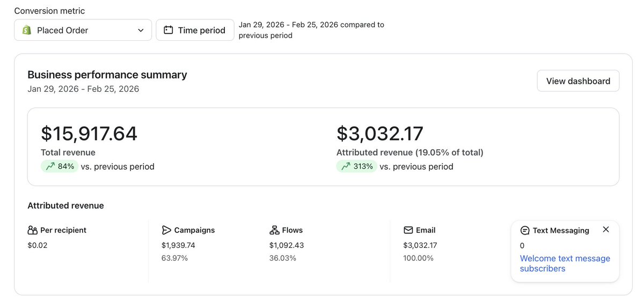Open the Time period selector
The width and height of the screenshot is (644, 300).
pyautogui.click(x=195, y=31)
